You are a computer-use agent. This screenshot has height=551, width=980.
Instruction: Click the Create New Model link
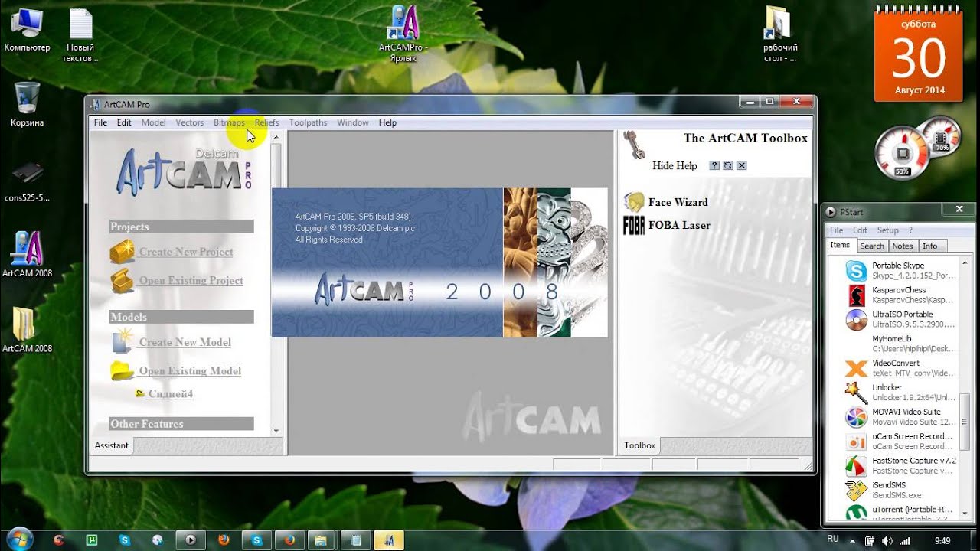[185, 342]
